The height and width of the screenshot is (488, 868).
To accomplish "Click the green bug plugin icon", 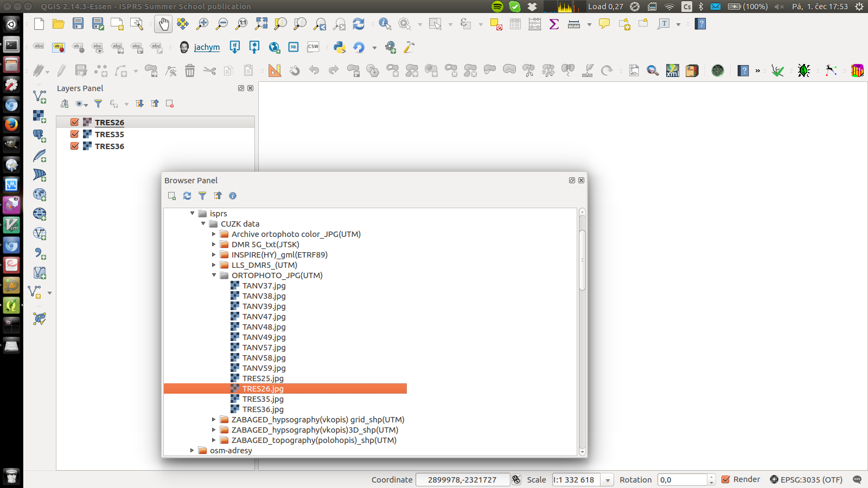I will tap(804, 70).
